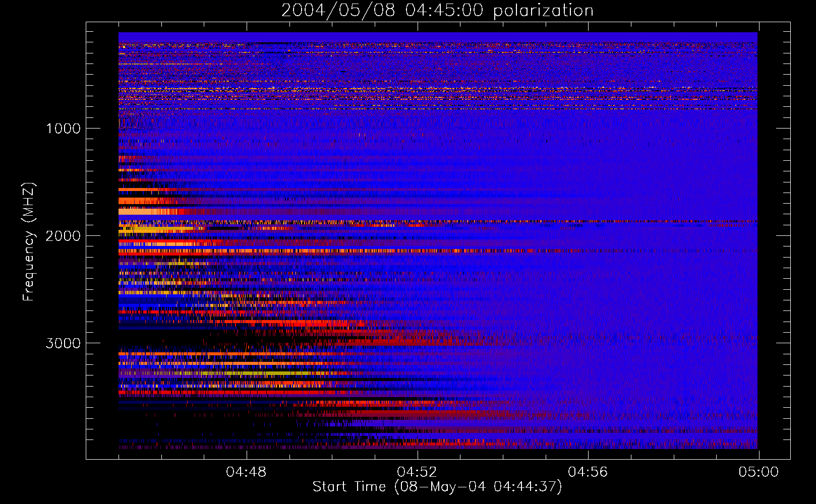Screen dimensions: 816x504
Task: Click the 04:48 time axis label
Action: (x=246, y=472)
